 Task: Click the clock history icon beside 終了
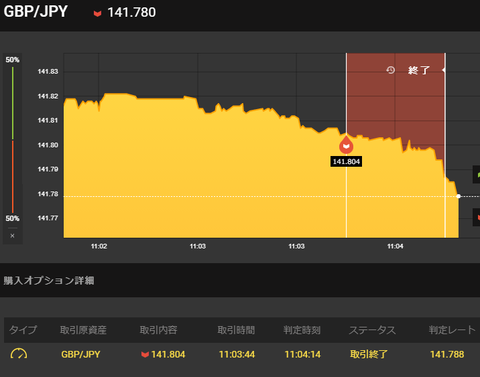391,70
